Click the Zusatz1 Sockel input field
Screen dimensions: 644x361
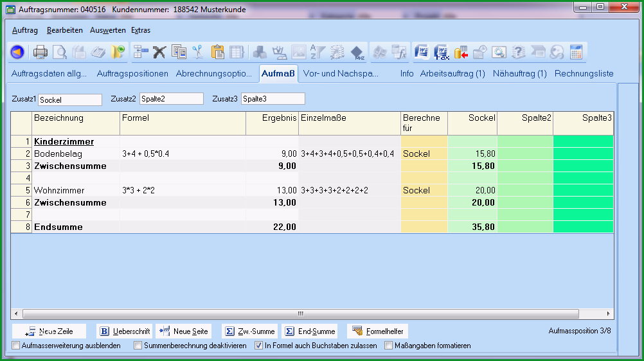(70, 100)
